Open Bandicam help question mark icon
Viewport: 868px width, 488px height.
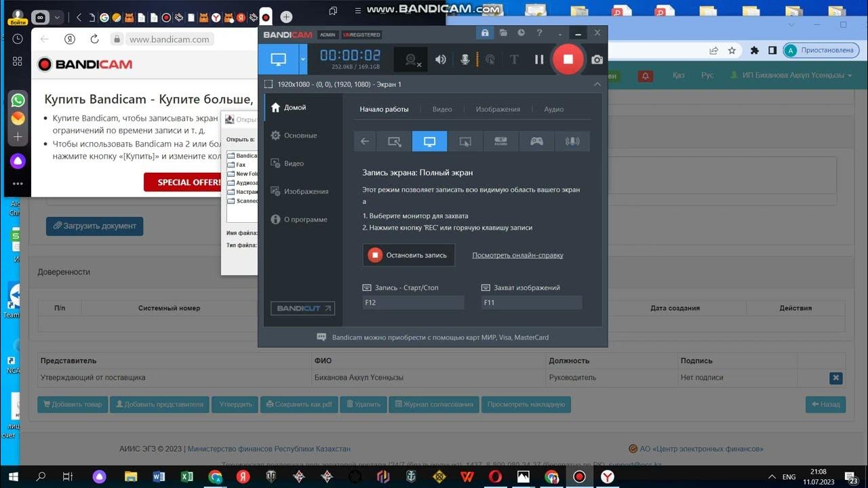point(539,33)
